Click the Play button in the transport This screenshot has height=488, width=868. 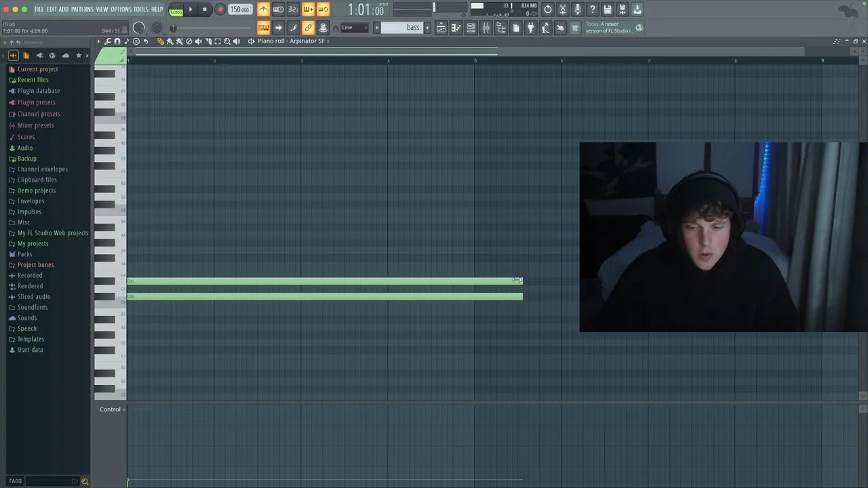tap(191, 9)
